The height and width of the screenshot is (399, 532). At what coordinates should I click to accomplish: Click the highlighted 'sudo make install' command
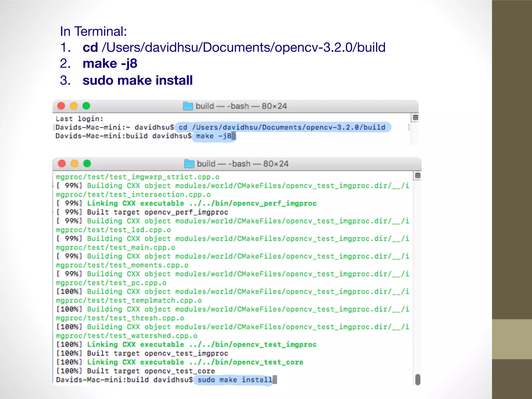coord(235,380)
